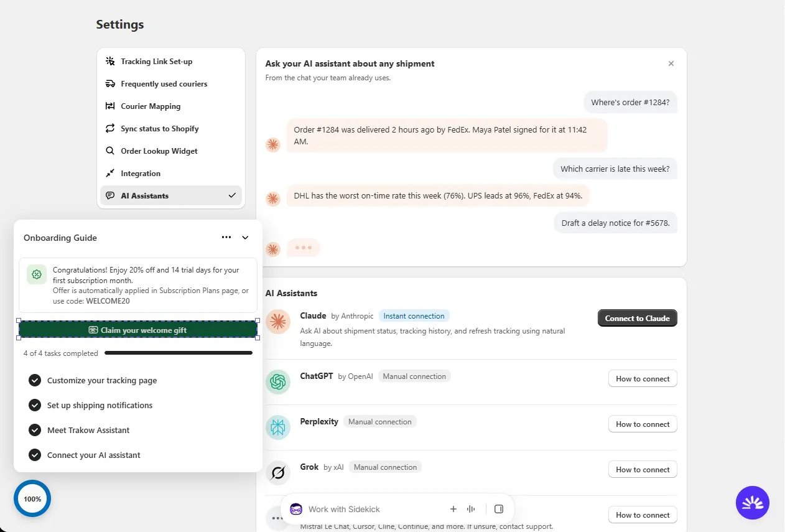Click the Claude avatar beside typing indicator
Image resolution: width=785 pixels, height=532 pixels.
273,250
